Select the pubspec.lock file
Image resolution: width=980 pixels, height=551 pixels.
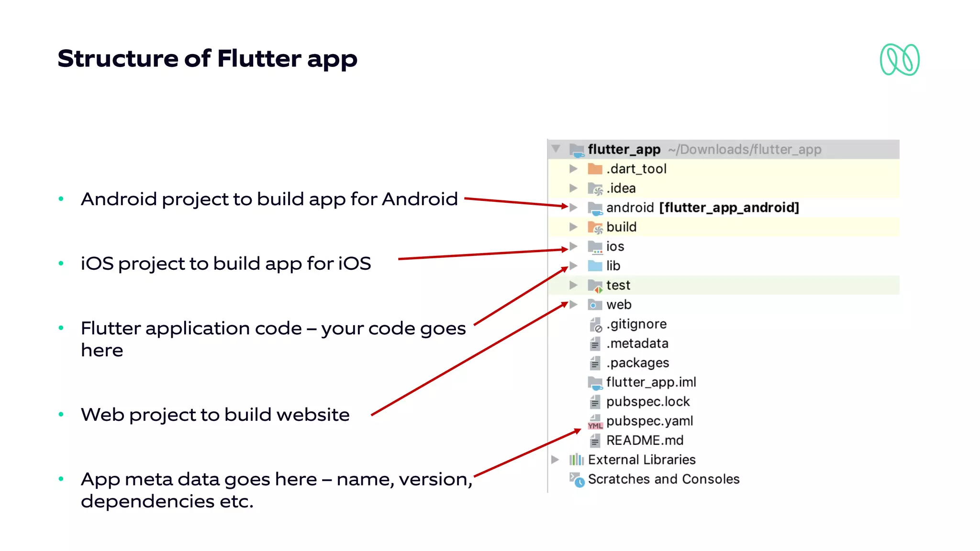pos(648,402)
